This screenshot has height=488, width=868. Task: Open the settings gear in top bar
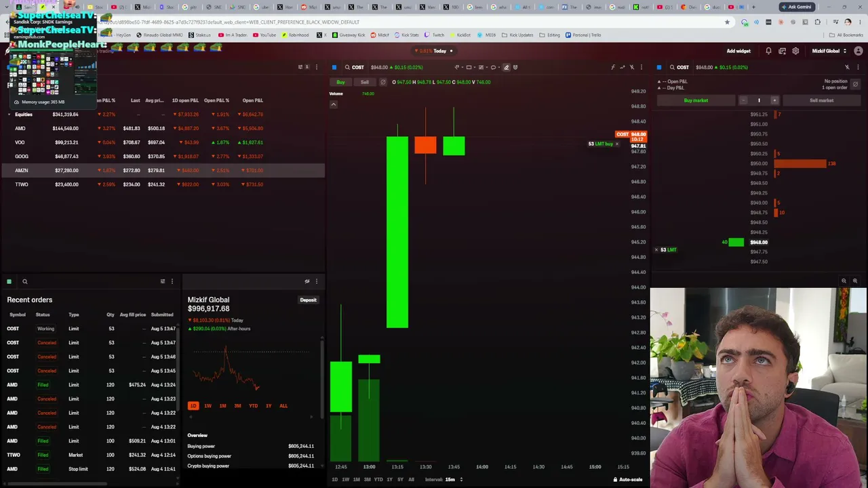tap(795, 51)
